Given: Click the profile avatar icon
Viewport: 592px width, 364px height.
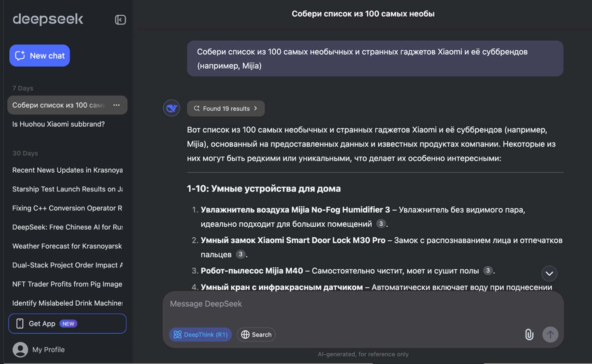Looking at the screenshot, I should [x=20, y=350].
